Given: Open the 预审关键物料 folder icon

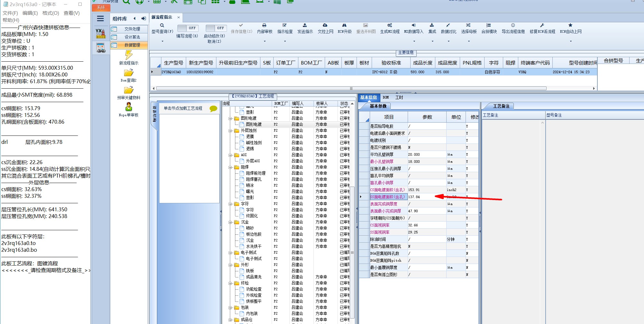Looking at the screenshot, I should (x=129, y=90).
